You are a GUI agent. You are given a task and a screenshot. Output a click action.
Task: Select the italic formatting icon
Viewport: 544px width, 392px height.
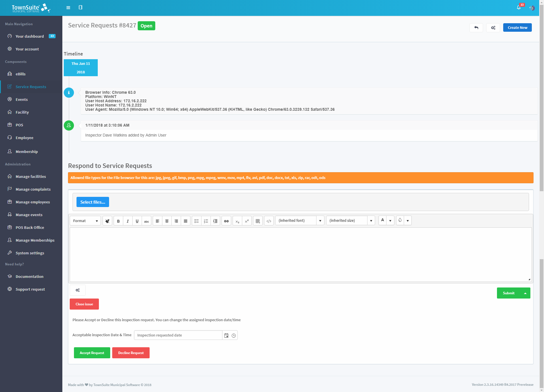pyautogui.click(x=127, y=221)
